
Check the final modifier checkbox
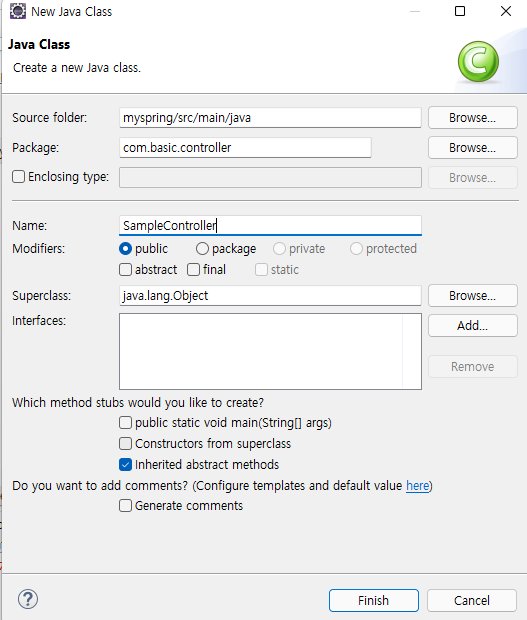click(193, 270)
